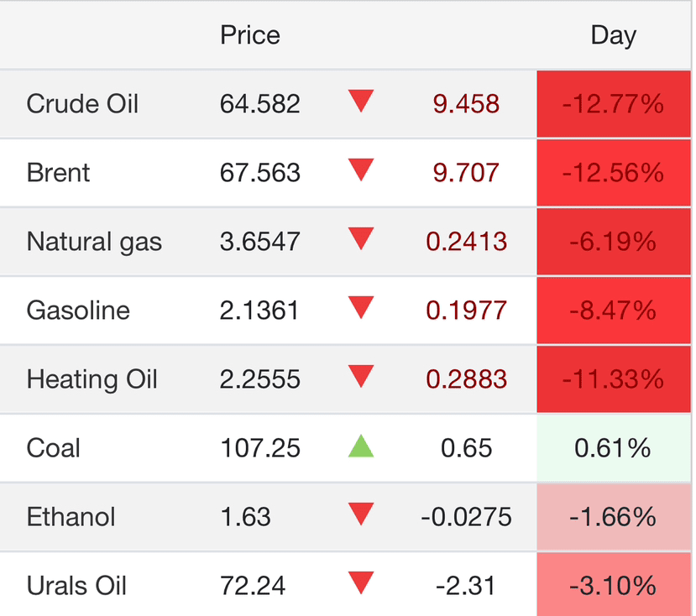Click Gasoline's red down triangle icon
Screen dimensions: 696x616
coord(361,309)
